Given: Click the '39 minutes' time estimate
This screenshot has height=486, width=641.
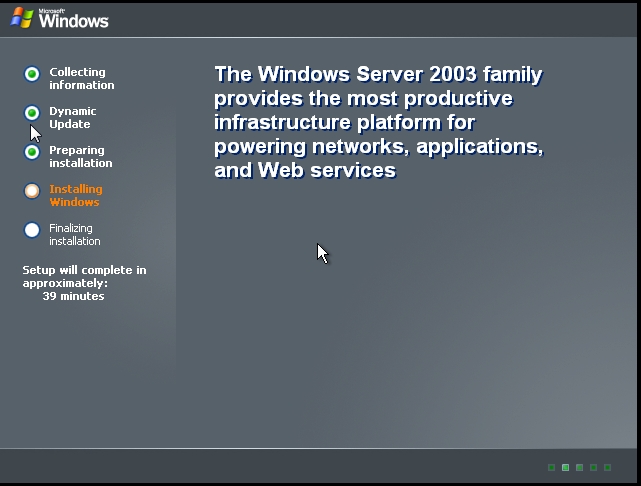Looking at the screenshot, I should pyautogui.click(x=73, y=296).
